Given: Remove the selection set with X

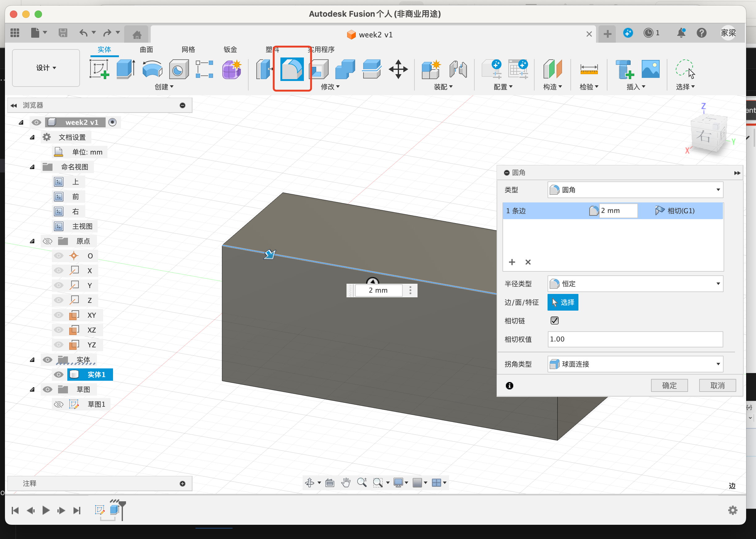Looking at the screenshot, I should click(x=528, y=262).
